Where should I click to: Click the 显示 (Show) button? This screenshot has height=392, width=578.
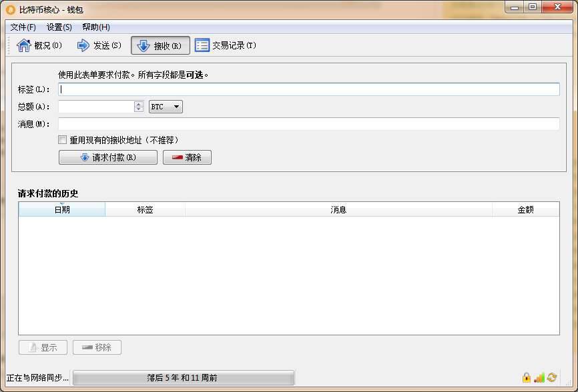(x=43, y=347)
